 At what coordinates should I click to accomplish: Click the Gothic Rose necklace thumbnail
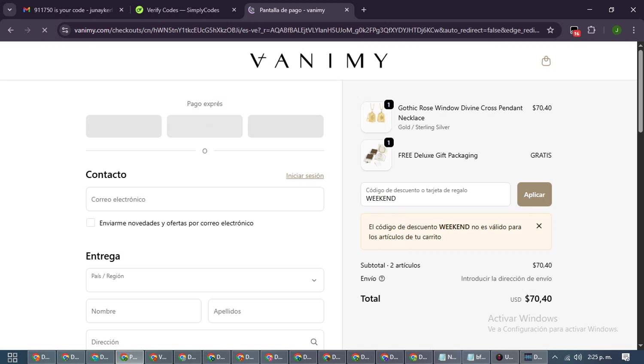376,117
